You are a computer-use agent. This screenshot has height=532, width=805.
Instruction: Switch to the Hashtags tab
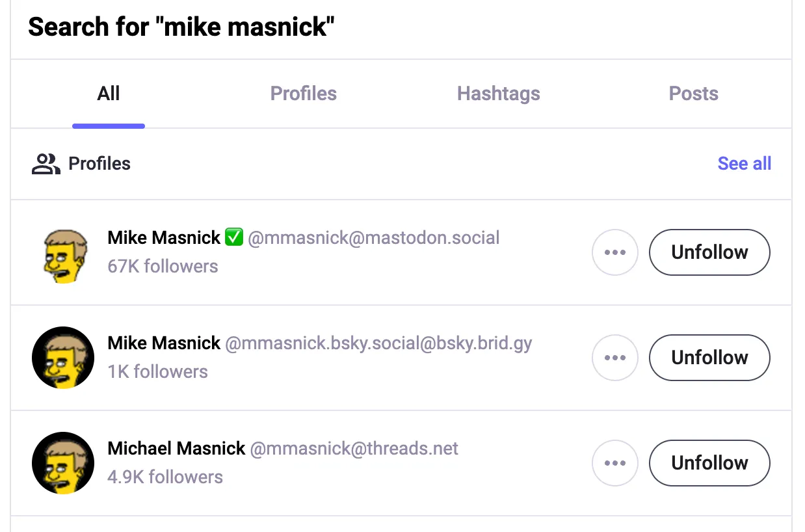click(499, 94)
